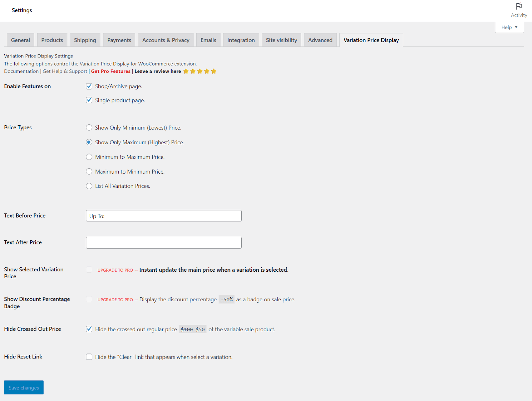
Task: Open the Advanced tab
Action: click(x=320, y=40)
